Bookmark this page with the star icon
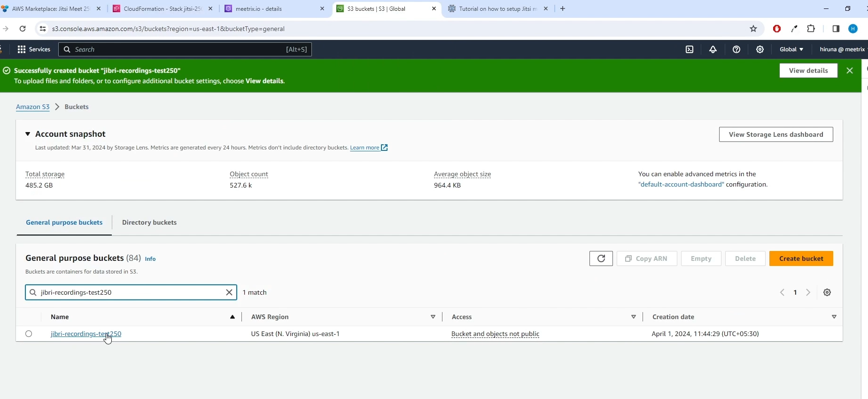868x399 pixels. click(x=753, y=29)
